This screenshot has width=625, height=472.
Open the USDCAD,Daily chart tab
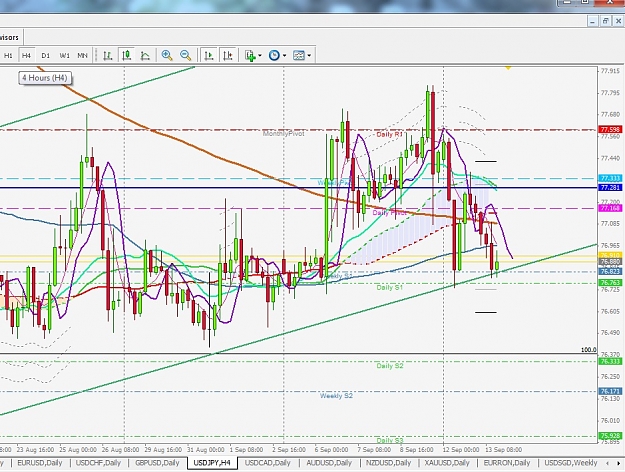pyautogui.click(x=267, y=463)
